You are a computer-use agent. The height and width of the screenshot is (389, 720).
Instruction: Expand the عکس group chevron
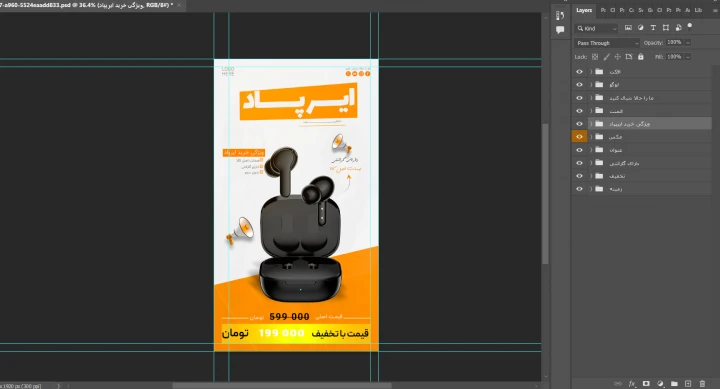pyautogui.click(x=591, y=136)
